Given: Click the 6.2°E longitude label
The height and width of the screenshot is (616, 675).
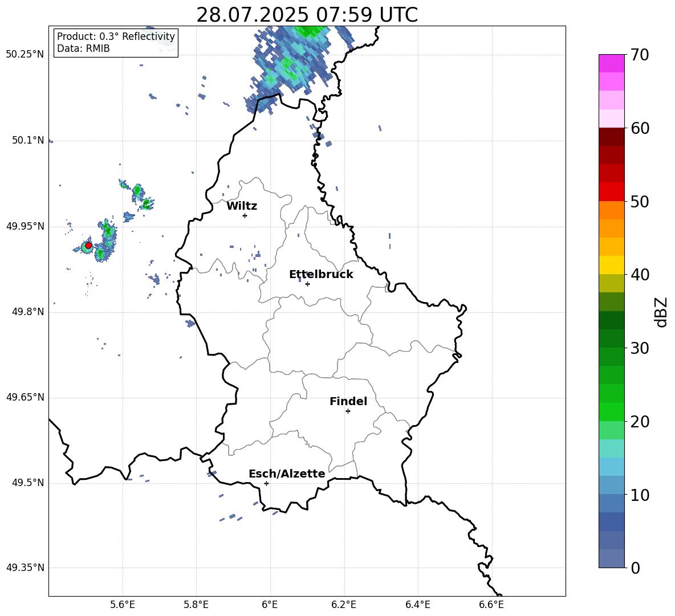Looking at the screenshot, I should click(x=344, y=605).
